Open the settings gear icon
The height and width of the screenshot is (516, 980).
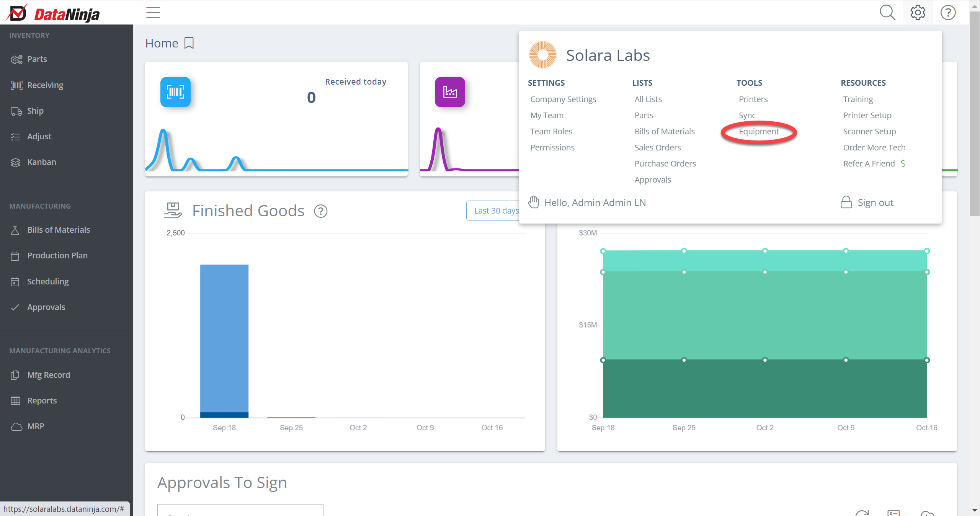[x=917, y=13]
